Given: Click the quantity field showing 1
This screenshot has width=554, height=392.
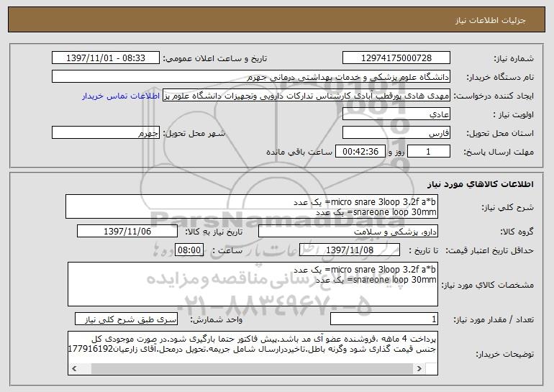Looking at the screenshot, I should [384, 319].
